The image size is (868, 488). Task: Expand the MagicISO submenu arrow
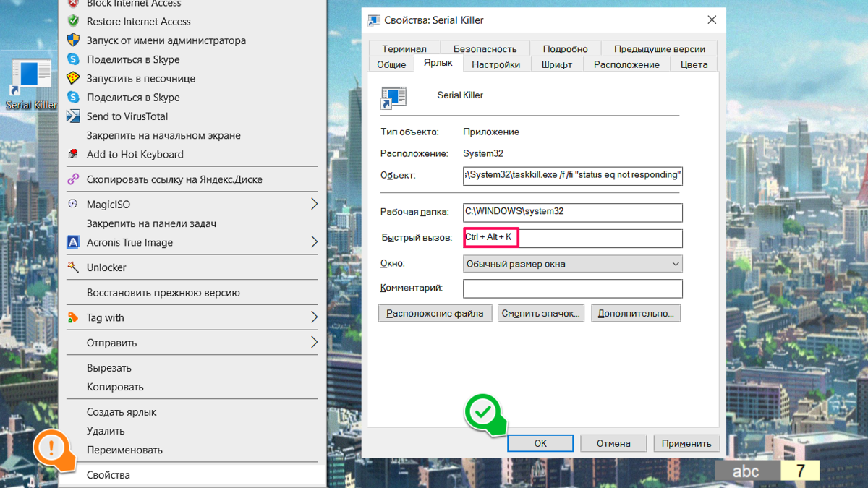(314, 205)
